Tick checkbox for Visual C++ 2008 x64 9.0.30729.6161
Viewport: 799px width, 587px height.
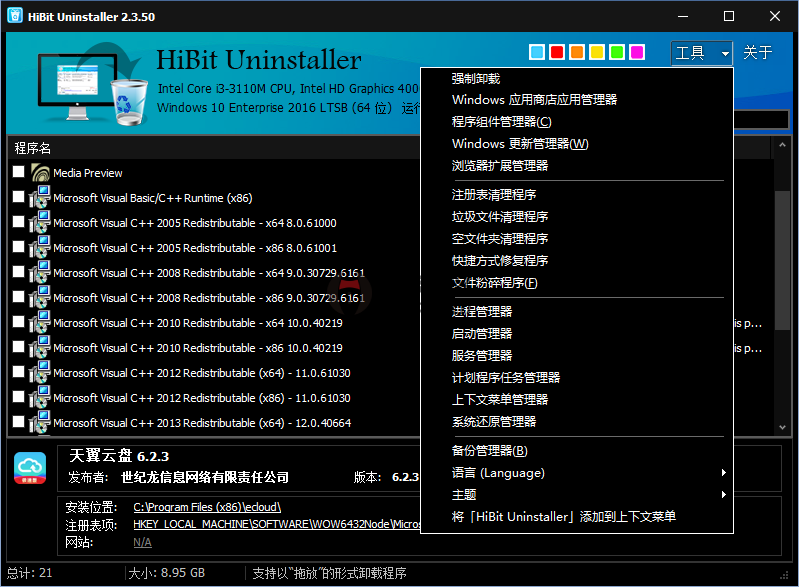coord(19,273)
